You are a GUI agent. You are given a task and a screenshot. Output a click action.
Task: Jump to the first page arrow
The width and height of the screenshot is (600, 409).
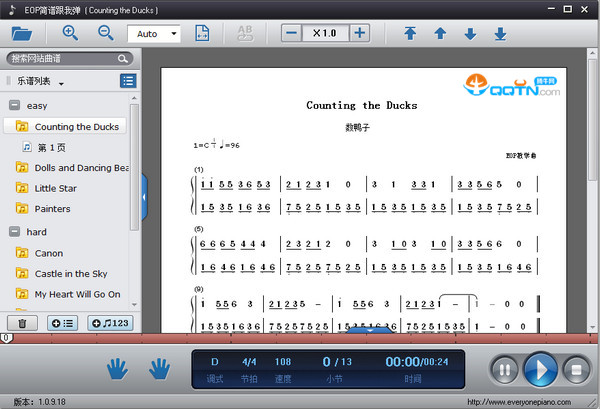[410, 33]
